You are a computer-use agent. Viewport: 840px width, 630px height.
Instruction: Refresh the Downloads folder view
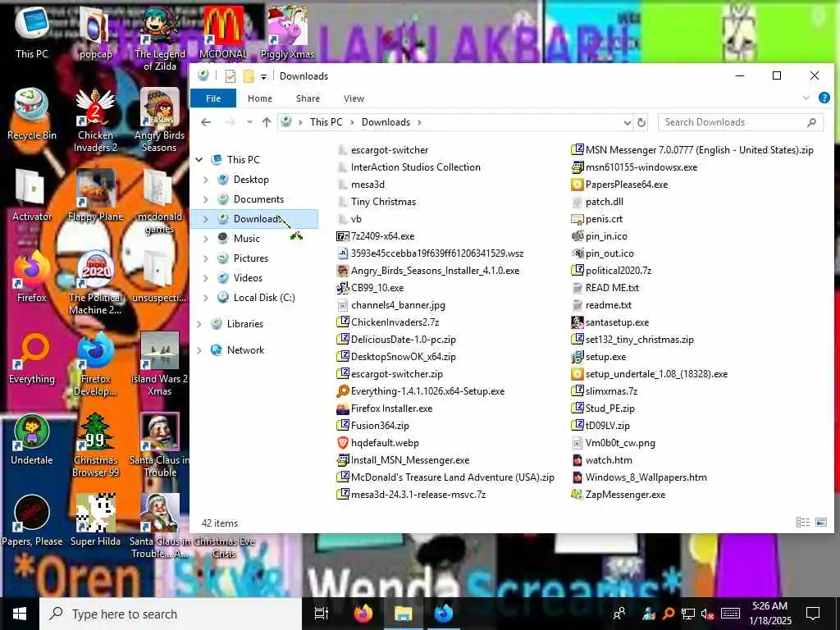pos(641,123)
